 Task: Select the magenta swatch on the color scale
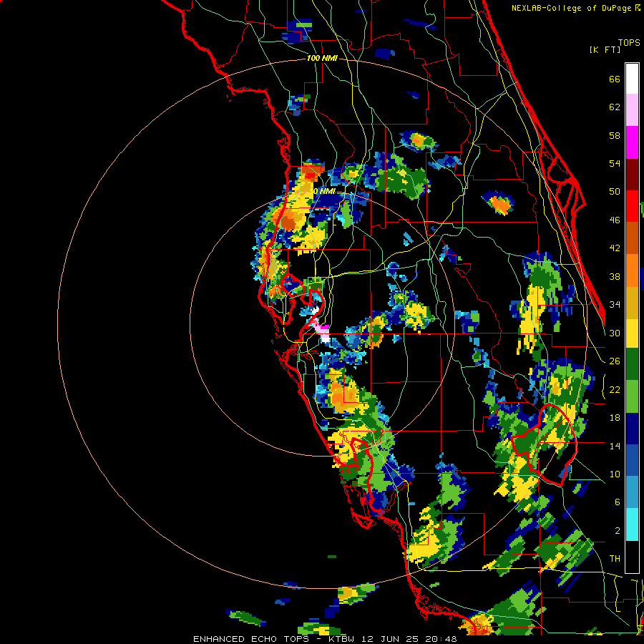632,142
